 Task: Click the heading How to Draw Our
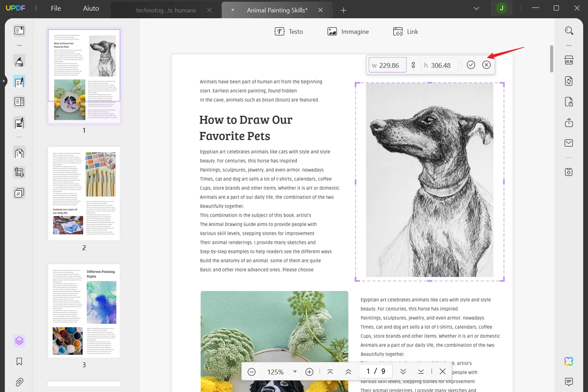[246, 120]
